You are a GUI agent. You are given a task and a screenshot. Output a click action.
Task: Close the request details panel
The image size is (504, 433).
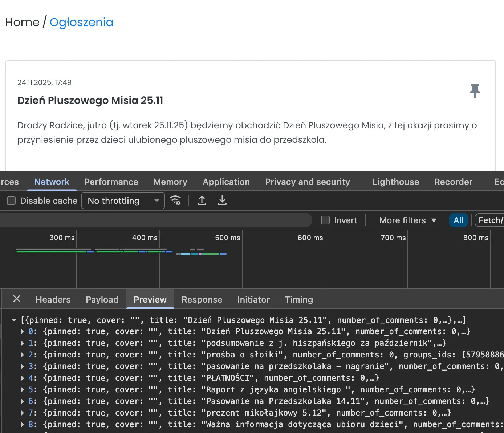pos(17,299)
